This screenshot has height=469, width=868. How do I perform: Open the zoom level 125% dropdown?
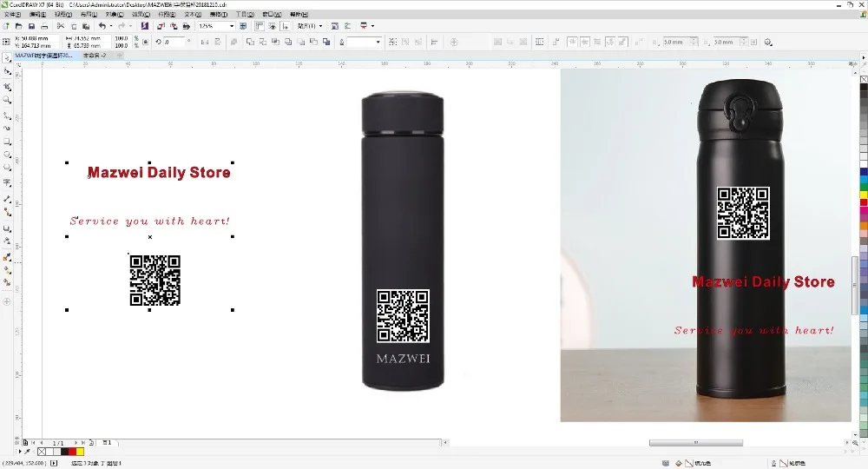pos(232,26)
